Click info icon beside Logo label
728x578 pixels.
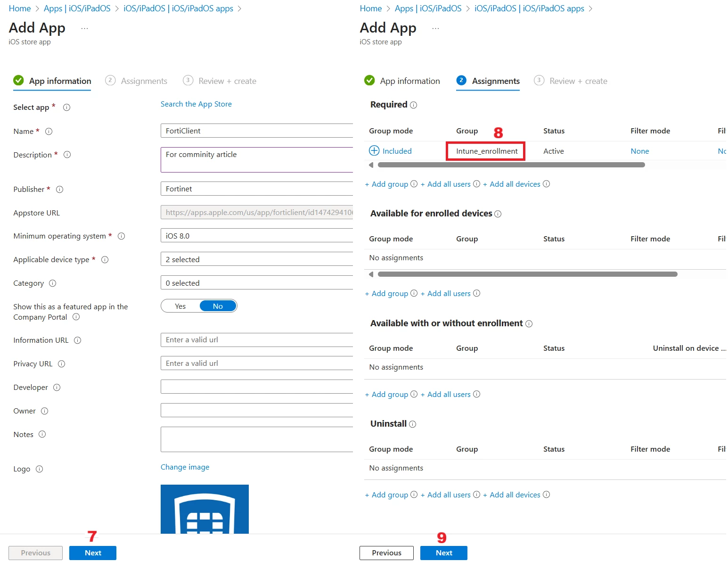pos(39,469)
